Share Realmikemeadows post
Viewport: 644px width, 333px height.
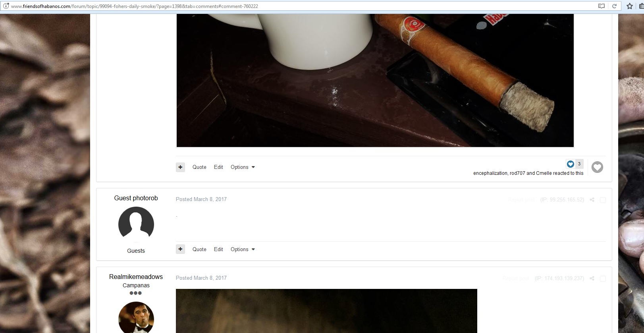[592, 279]
